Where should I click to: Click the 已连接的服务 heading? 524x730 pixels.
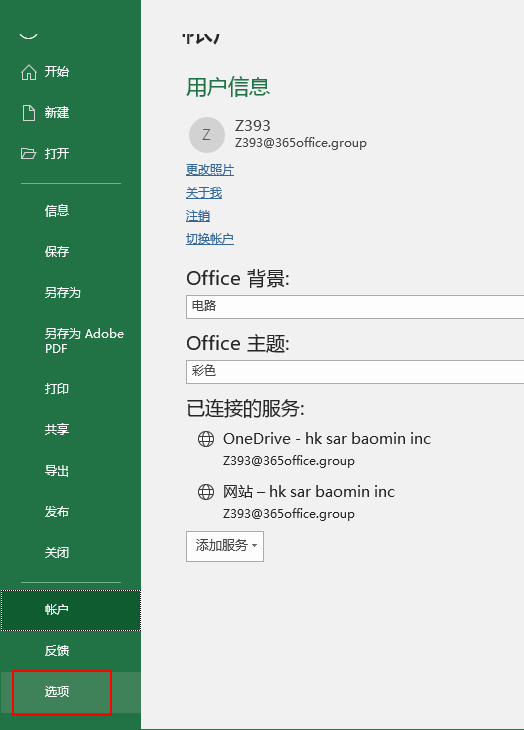(x=245, y=409)
